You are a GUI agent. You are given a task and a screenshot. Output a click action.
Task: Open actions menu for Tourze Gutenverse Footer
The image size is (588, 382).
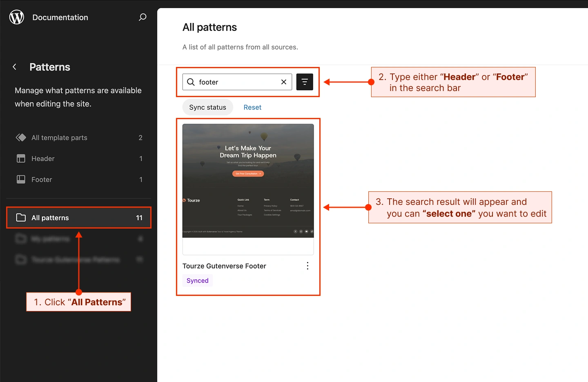(x=307, y=266)
